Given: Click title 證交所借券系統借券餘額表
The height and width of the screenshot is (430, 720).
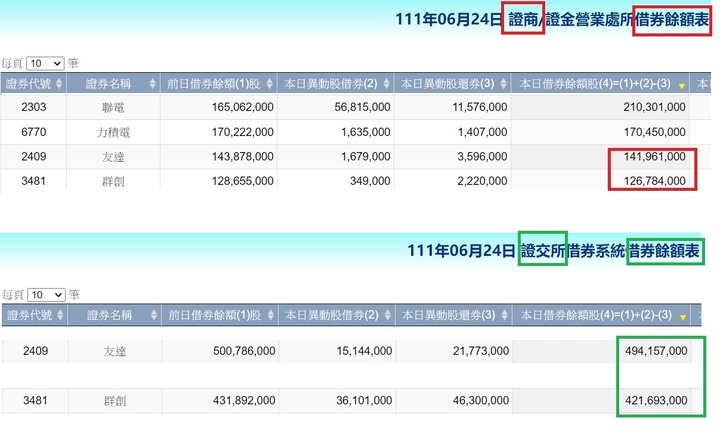Looking at the screenshot, I should click(610, 250).
